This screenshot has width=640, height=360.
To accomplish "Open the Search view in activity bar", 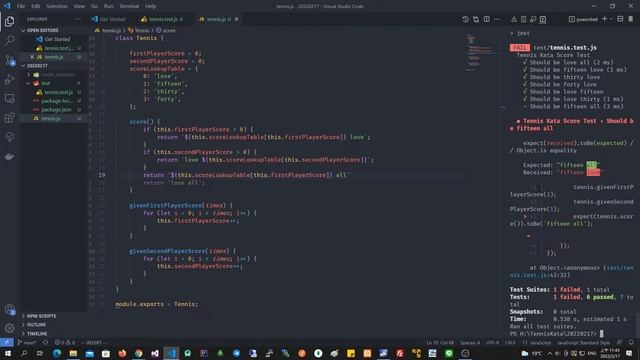I will pyautogui.click(x=9, y=40).
